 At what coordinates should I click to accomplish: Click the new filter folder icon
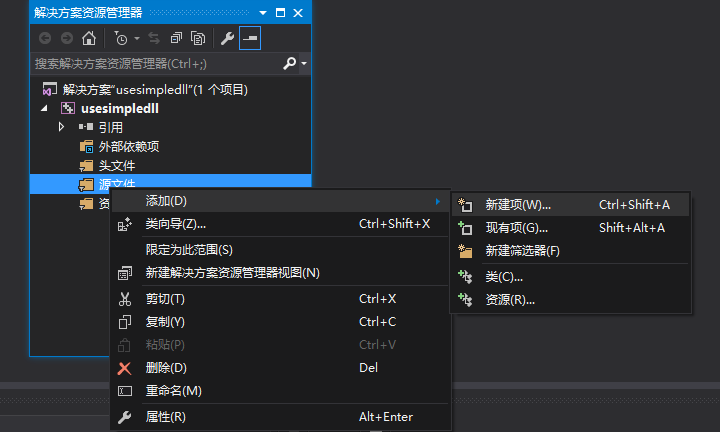[465, 251]
